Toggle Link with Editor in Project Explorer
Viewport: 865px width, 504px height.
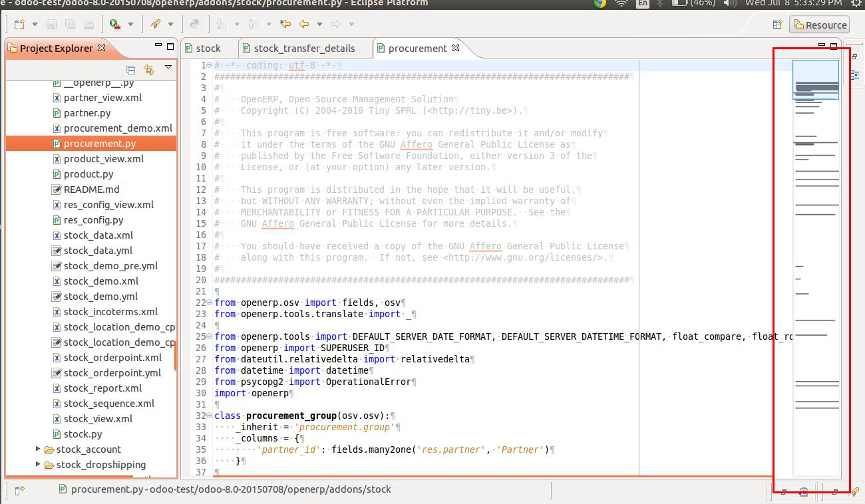pos(149,69)
